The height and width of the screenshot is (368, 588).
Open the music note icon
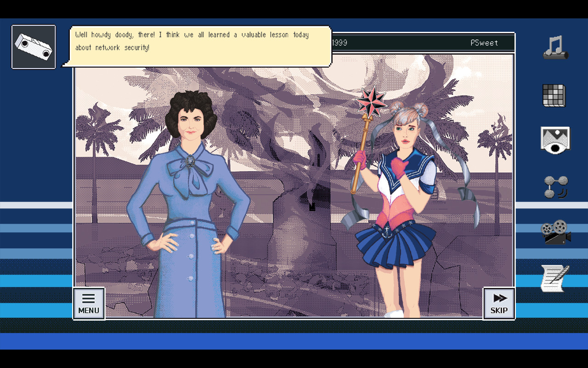click(x=555, y=47)
